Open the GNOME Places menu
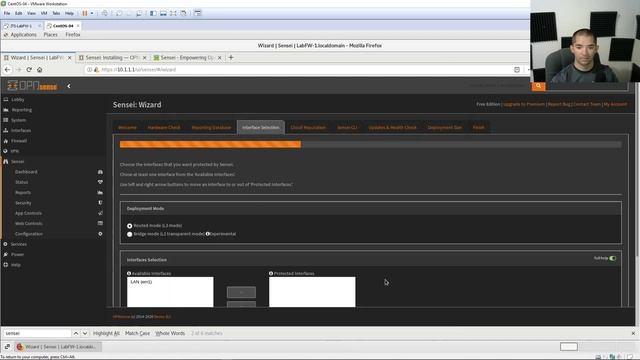The image size is (640, 360). 51,35
